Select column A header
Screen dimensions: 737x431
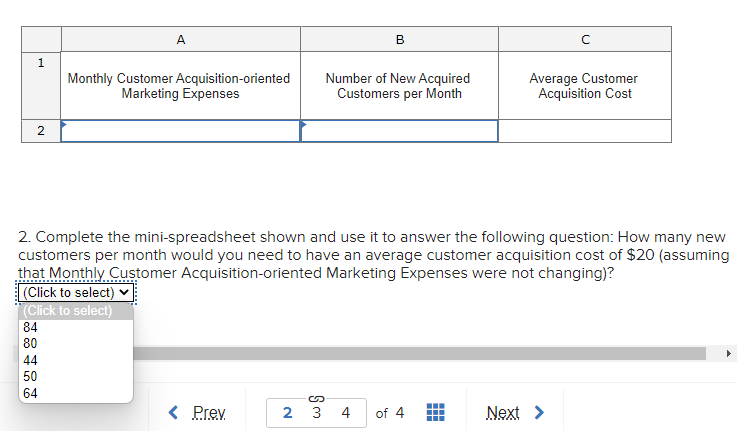[180, 39]
